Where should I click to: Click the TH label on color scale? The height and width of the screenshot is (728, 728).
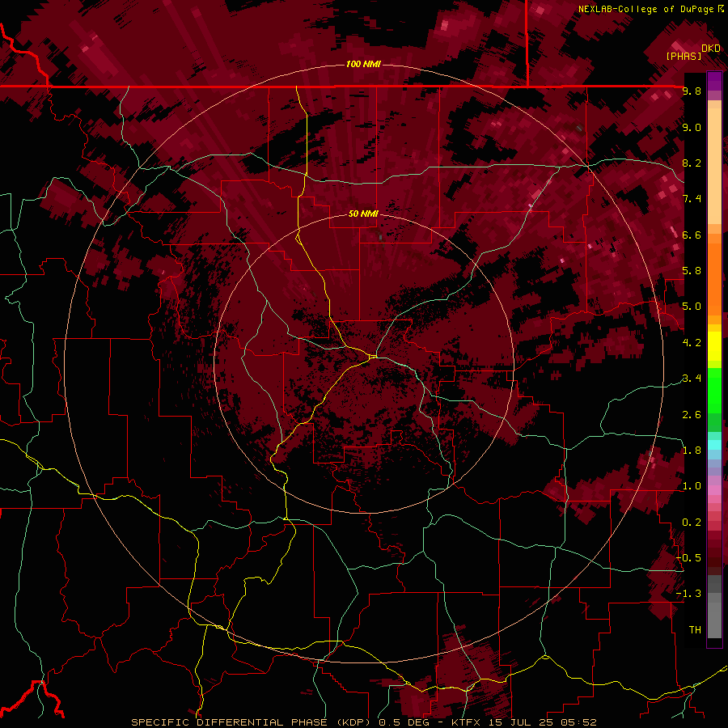(695, 630)
